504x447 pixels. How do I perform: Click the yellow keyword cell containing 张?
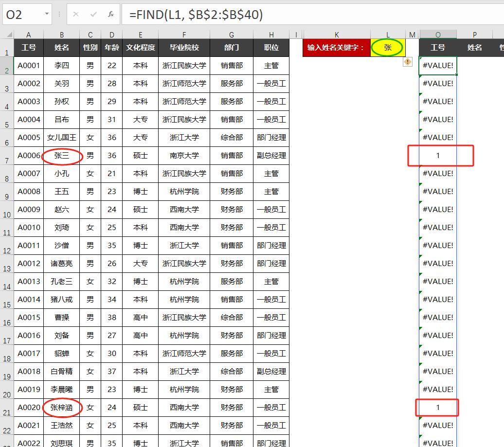[388, 48]
